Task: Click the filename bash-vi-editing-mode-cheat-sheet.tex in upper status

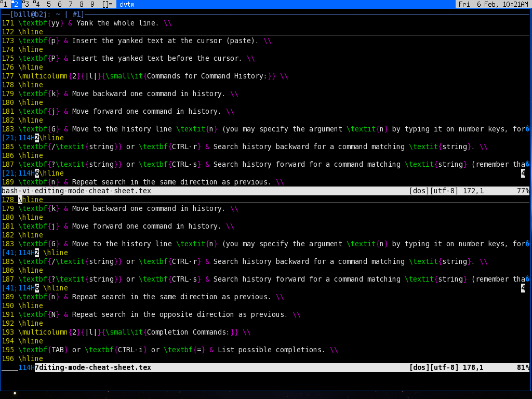Action: click(76, 191)
